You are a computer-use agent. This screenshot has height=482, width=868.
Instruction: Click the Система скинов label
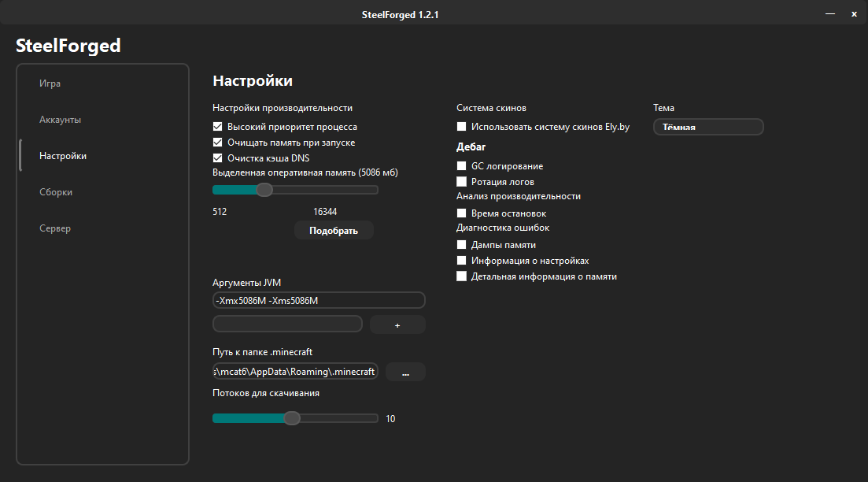coord(491,108)
